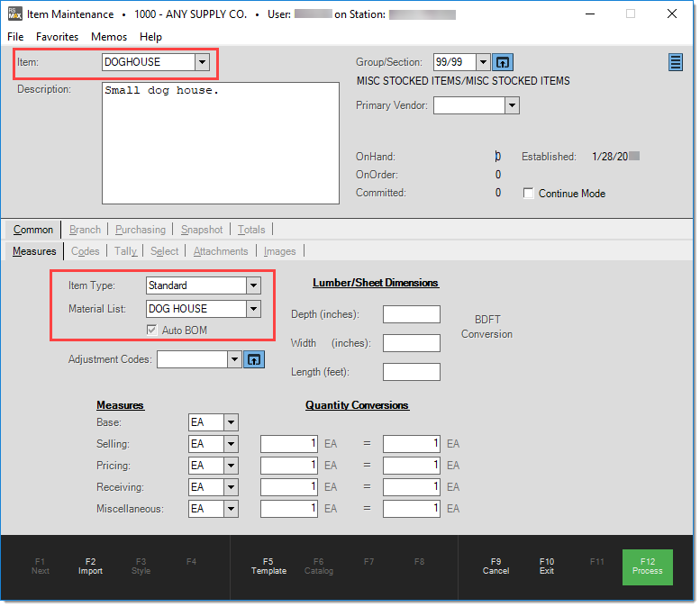The width and height of the screenshot is (700, 607).
Task: Open the Item Type dropdown
Action: [x=255, y=286]
